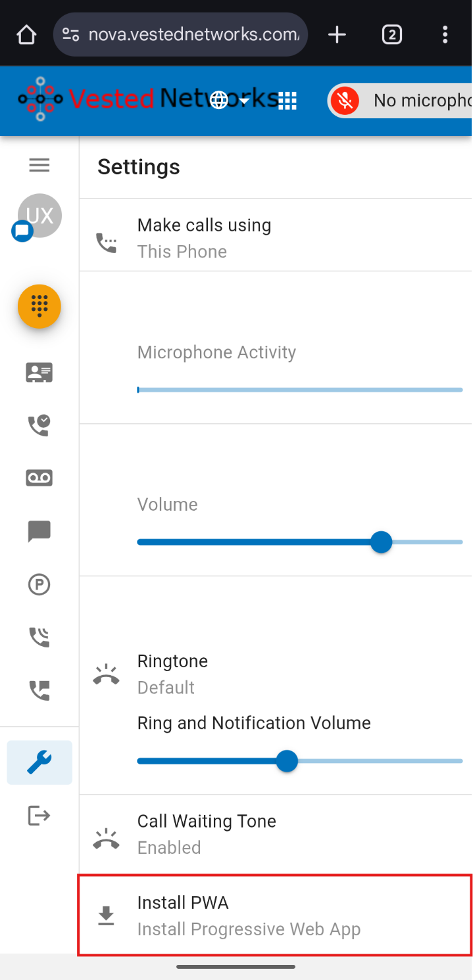Open the contacts card icon in sidebar
The image size is (473, 980).
click(x=39, y=373)
